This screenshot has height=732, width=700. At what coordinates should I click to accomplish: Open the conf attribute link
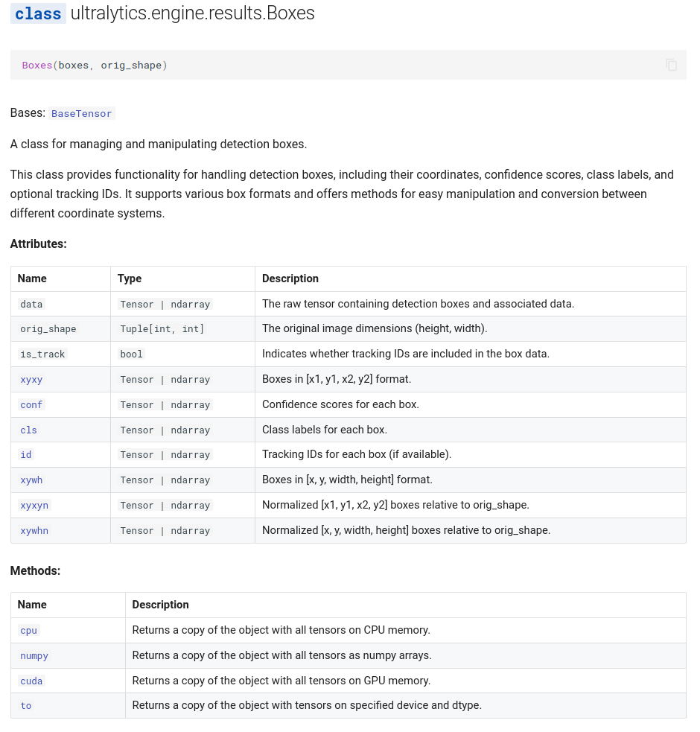tap(31, 405)
